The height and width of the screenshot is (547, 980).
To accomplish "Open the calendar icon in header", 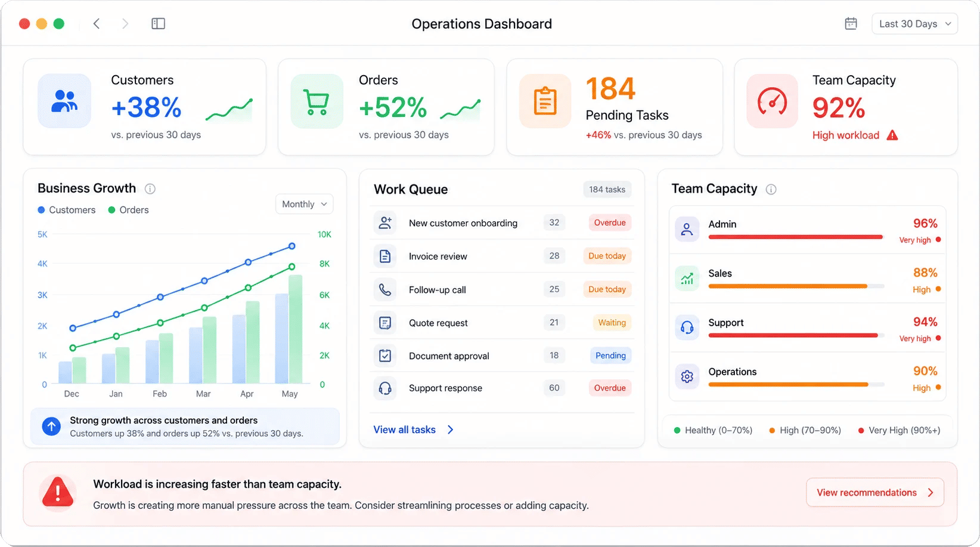I will pos(851,24).
